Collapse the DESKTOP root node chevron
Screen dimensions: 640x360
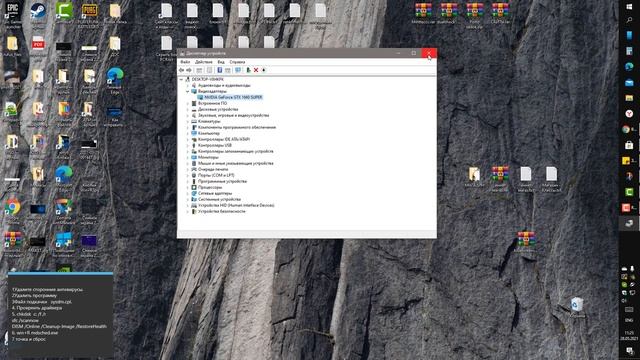(x=182, y=79)
